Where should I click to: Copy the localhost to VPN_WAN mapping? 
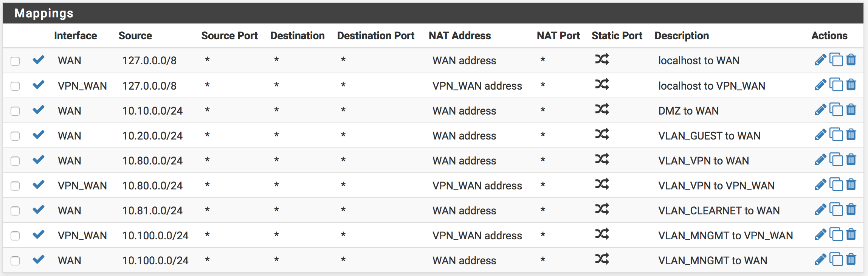coord(836,85)
